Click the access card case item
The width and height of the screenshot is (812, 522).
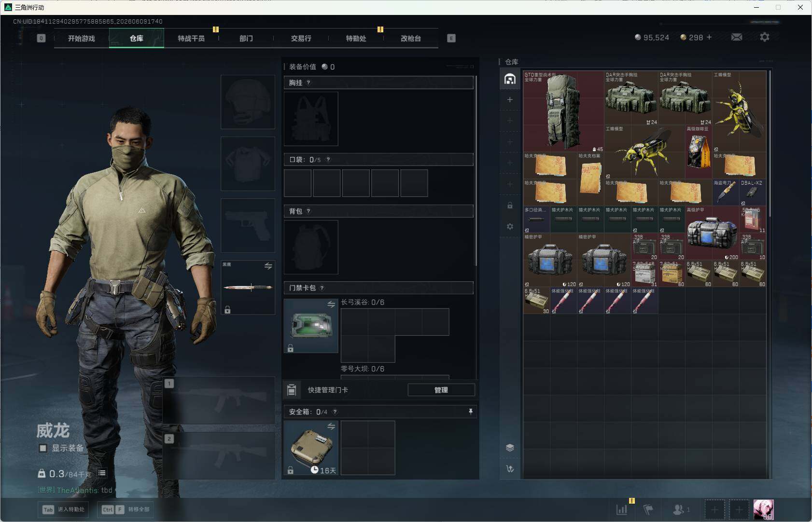(311, 326)
